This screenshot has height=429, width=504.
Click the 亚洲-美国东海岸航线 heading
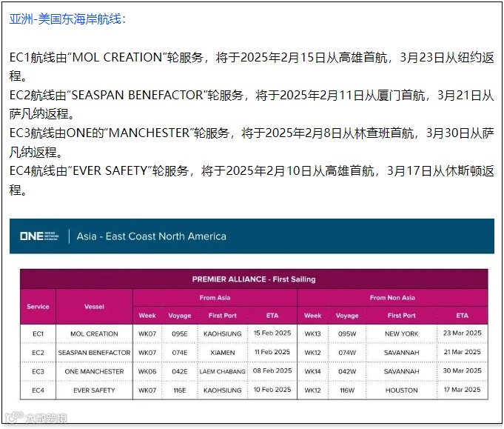pyautogui.click(x=67, y=19)
